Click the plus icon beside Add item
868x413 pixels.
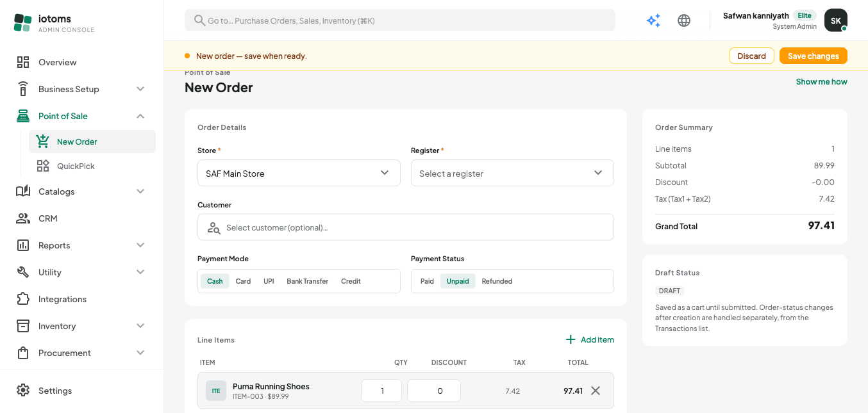(x=571, y=340)
